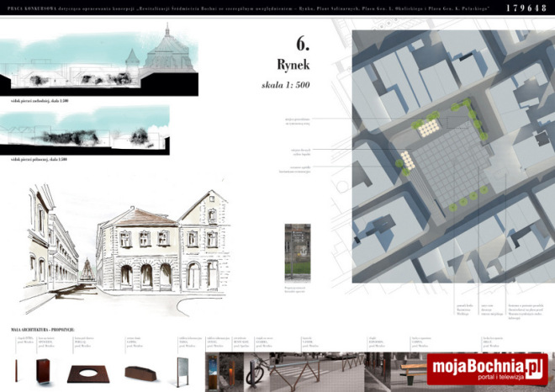
Task: Click the mojaBochnia.pl logo
Action: click(487, 369)
